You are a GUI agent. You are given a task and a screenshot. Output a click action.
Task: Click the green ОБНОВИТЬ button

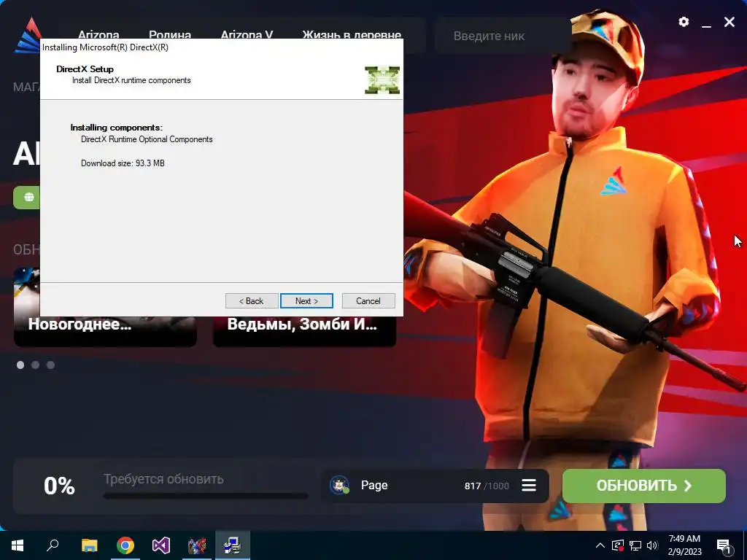(x=643, y=486)
